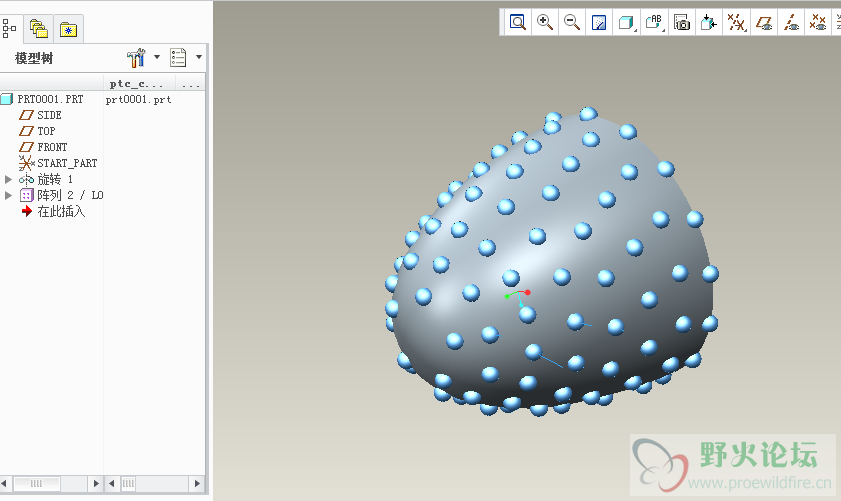Expand the 阵列 2 pattern node
This screenshot has height=501, width=841.
click(8, 195)
